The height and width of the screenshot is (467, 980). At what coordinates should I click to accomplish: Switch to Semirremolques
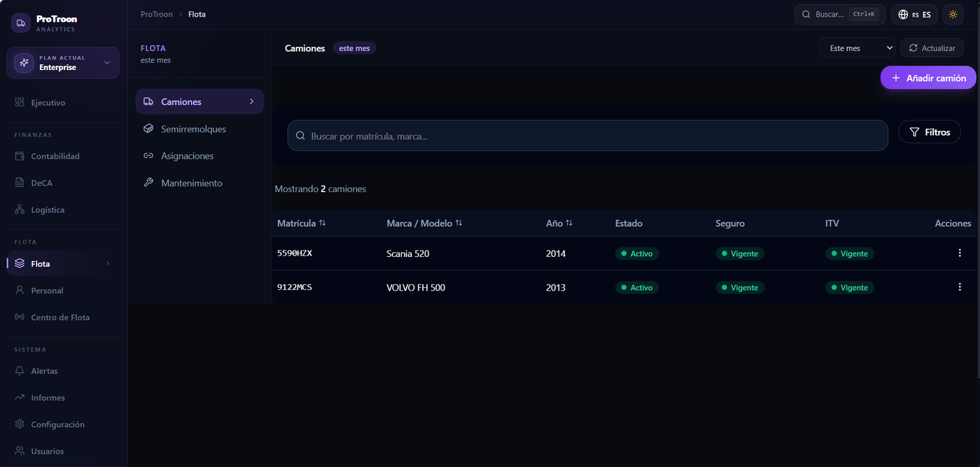tap(199, 129)
